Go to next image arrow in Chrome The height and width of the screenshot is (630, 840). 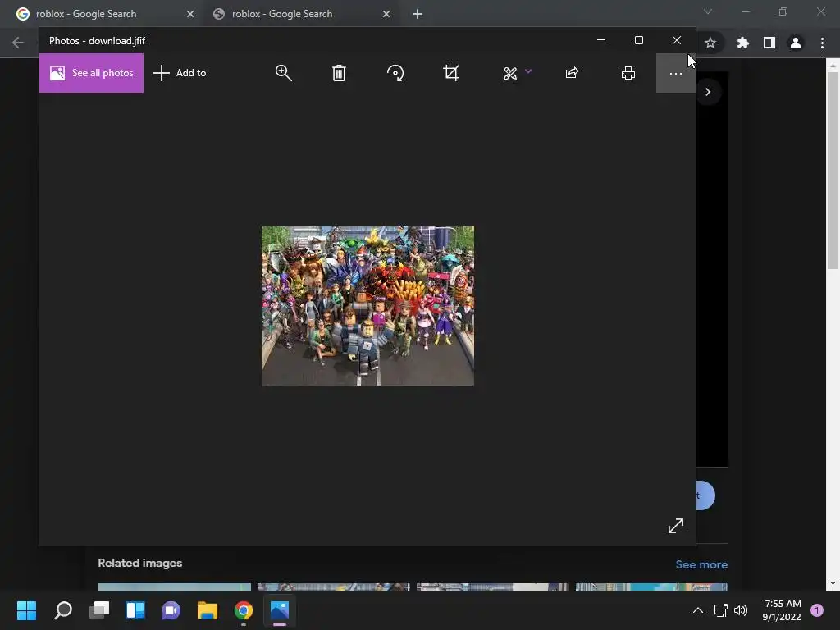(708, 92)
